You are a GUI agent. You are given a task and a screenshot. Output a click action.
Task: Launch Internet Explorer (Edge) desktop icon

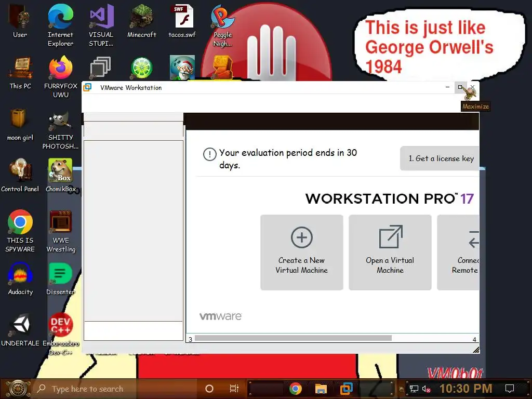pyautogui.click(x=60, y=25)
